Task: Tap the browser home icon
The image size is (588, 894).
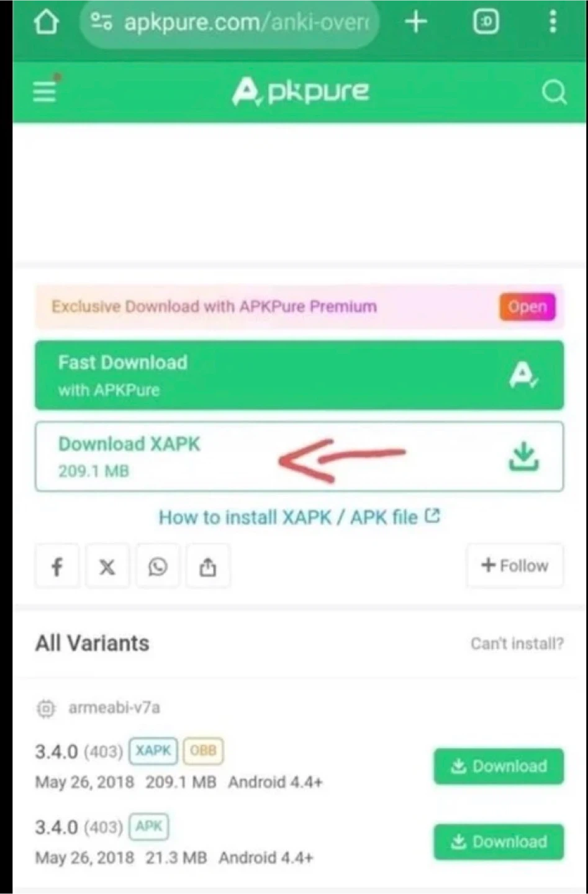Action: coord(45,22)
